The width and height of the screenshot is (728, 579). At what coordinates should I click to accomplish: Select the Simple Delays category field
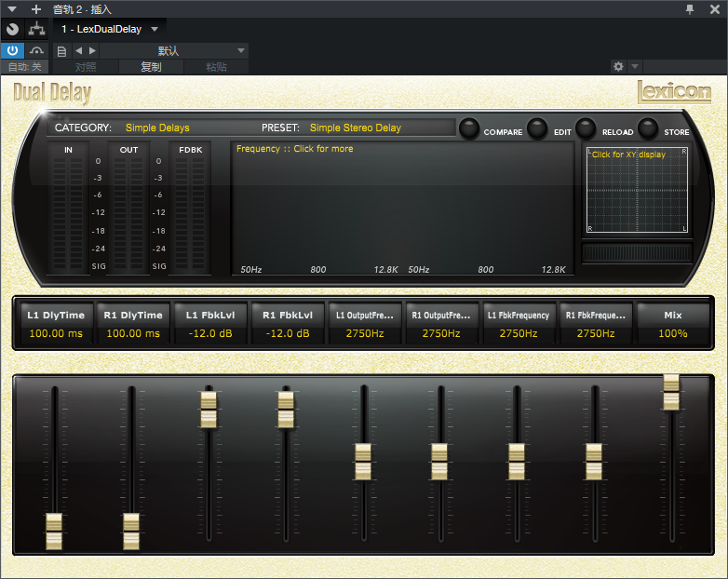point(157,128)
